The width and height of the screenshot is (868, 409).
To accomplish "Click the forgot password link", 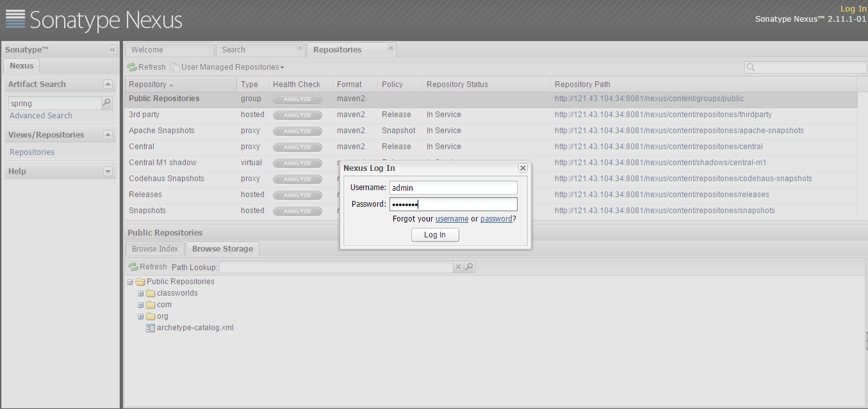I will [x=496, y=219].
